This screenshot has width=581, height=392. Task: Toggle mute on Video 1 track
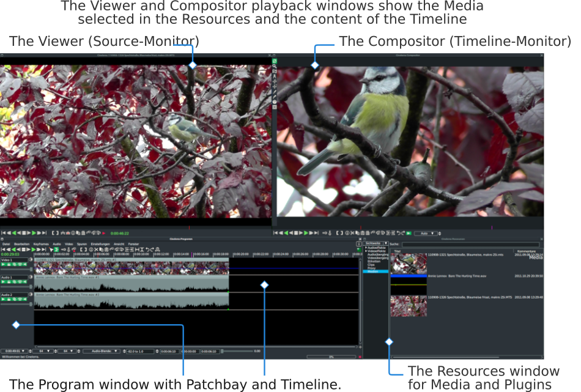pos(25,265)
